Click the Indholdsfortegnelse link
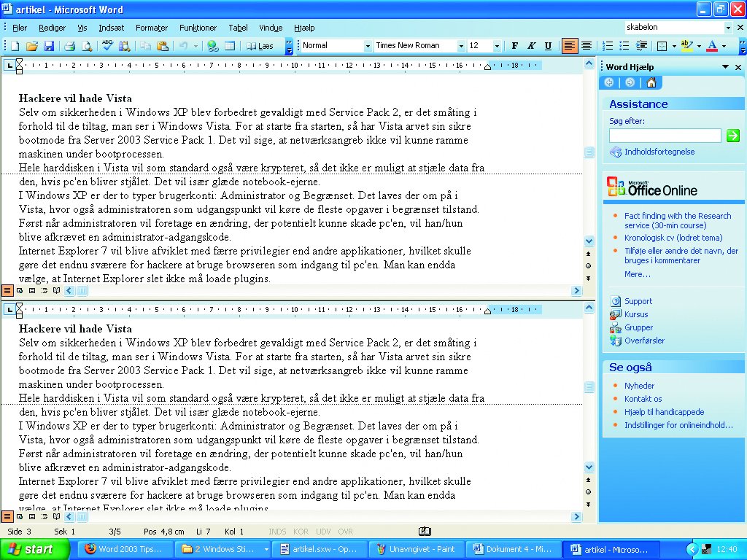 (659, 152)
